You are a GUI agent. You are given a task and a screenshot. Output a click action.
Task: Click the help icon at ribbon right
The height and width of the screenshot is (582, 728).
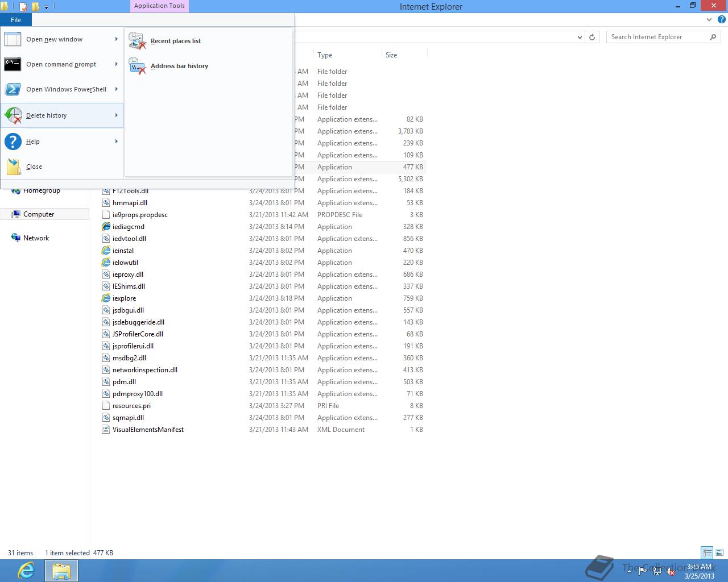[x=721, y=19]
